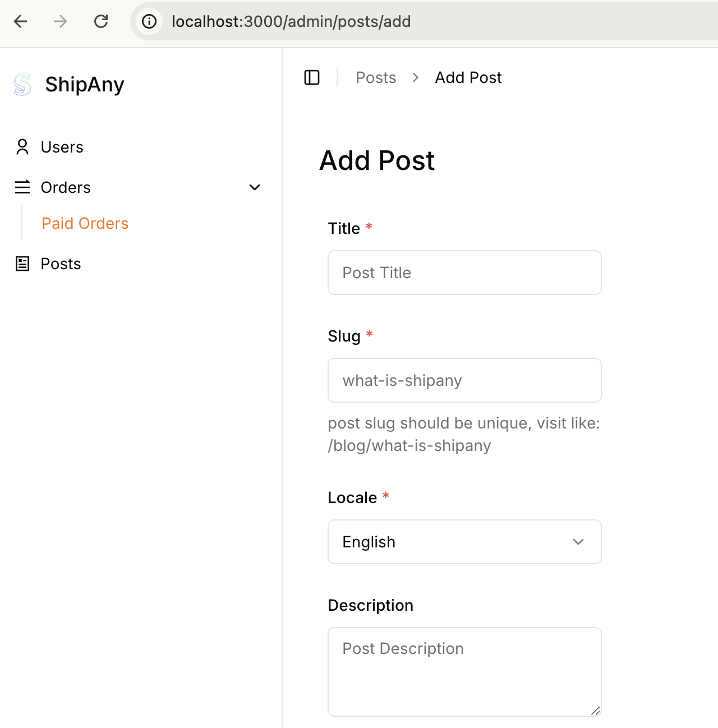
Task: Click the browser reload icon
Action: [x=102, y=21]
